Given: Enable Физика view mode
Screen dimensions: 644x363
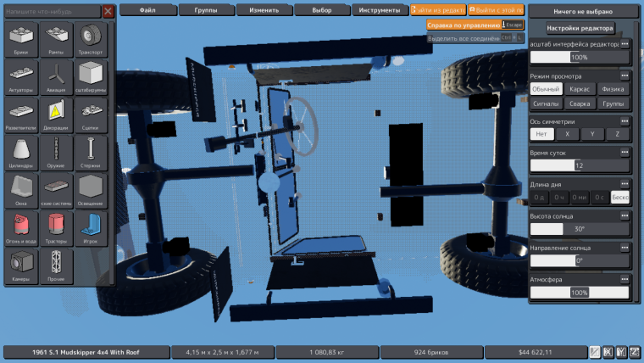Looking at the screenshot, I should click(613, 89).
